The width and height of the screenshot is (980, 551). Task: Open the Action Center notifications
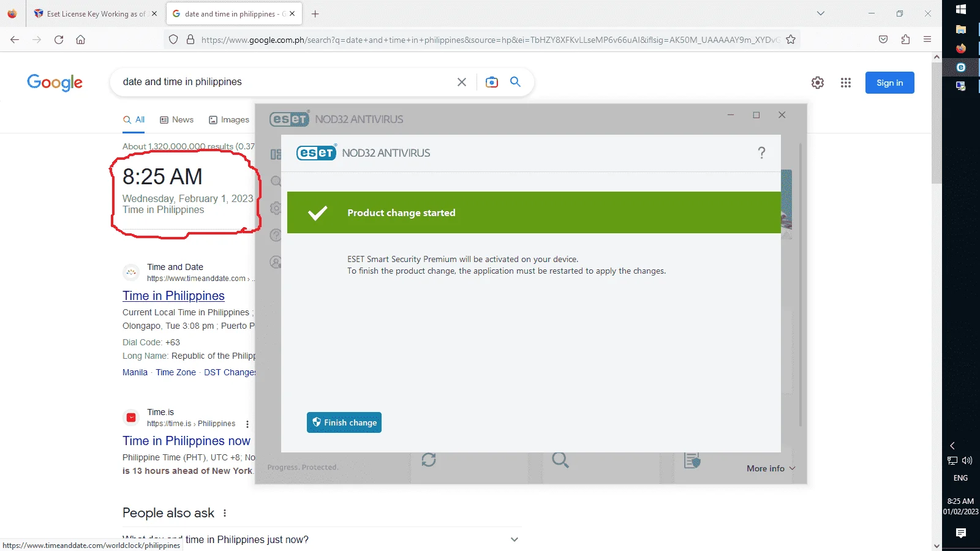[961, 533]
